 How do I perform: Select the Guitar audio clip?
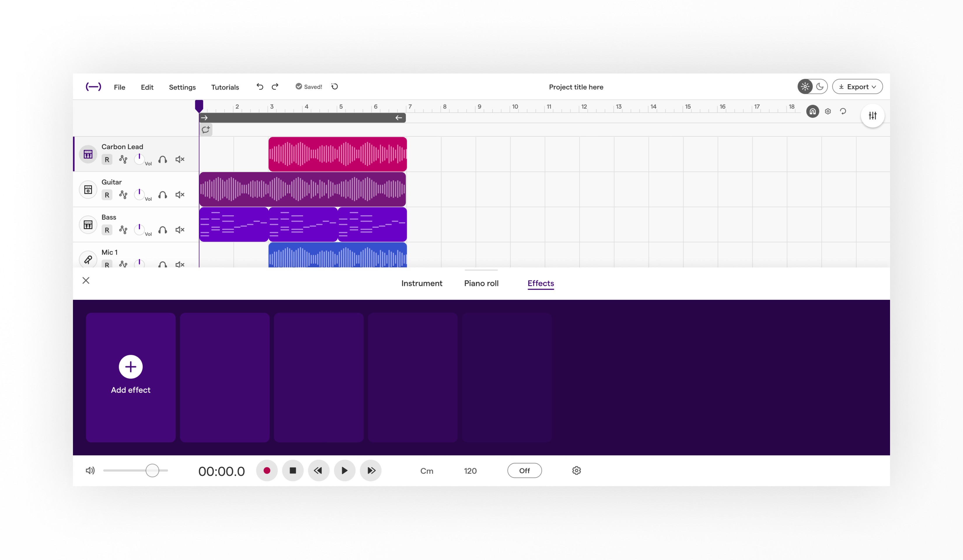click(x=303, y=190)
